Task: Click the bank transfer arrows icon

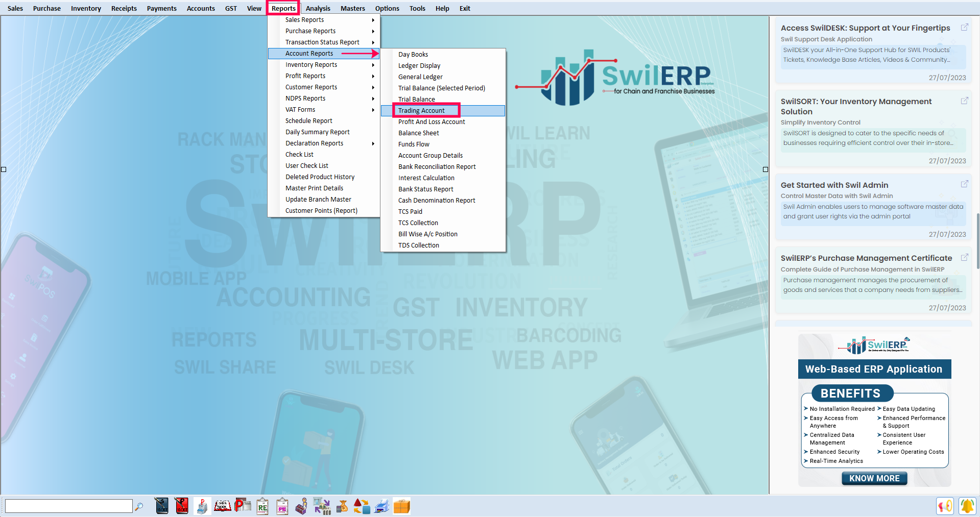Action: pyautogui.click(x=322, y=506)
